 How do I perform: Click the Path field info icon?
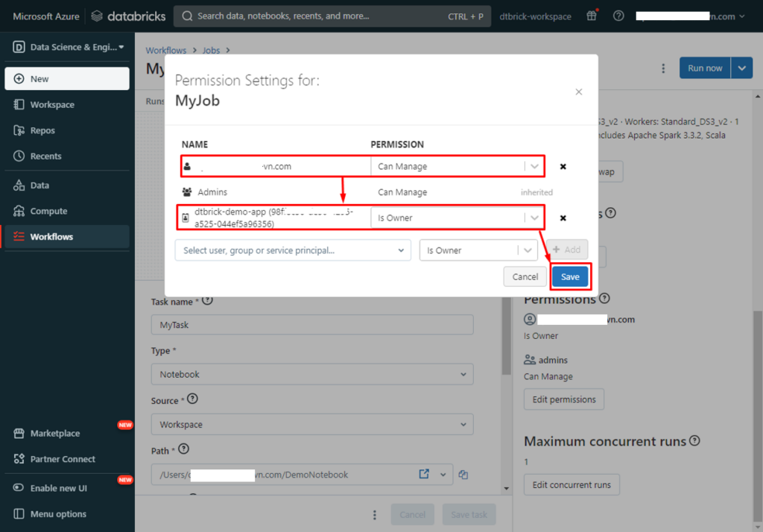184,449
